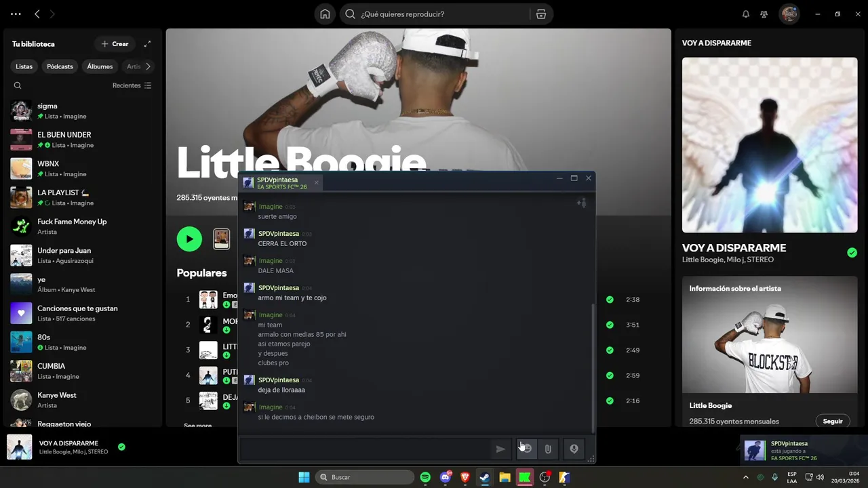
Task: Close the SPDVpintaesa chat tab
Action: click(316, 182)
